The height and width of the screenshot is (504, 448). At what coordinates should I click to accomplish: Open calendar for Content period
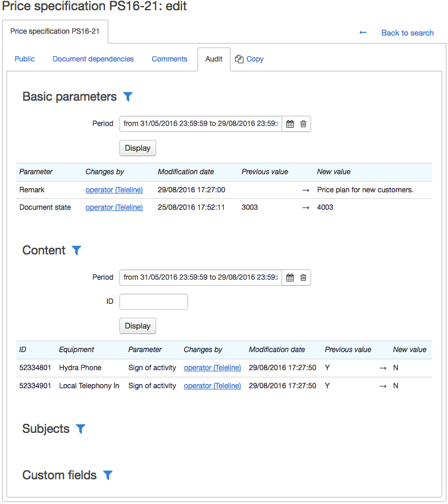(x=290, y=277)
